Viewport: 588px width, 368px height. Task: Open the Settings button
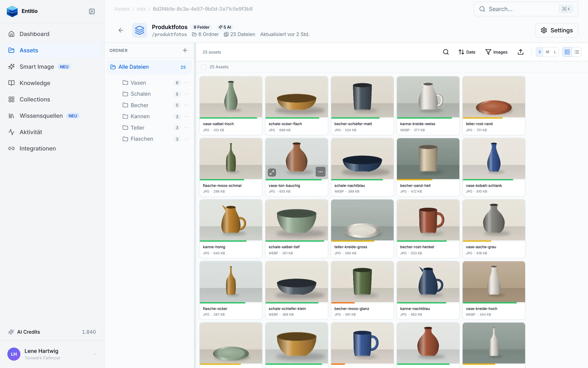pyautogui.click(x=556, y=30)
